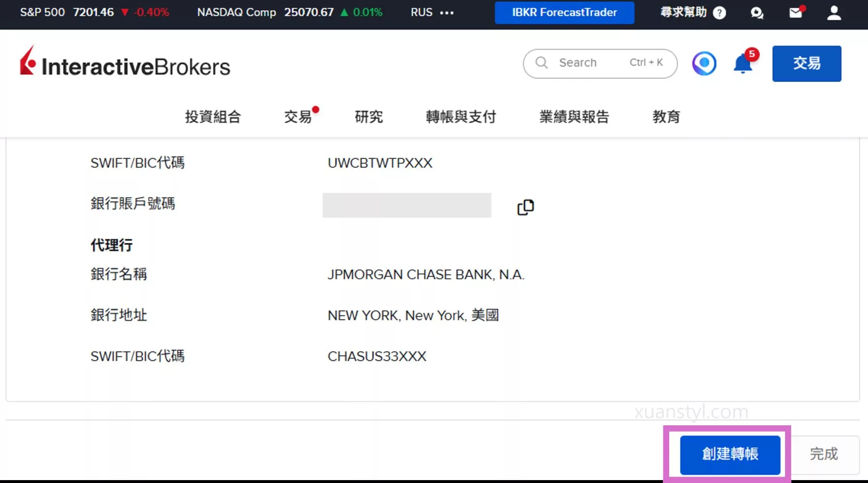Open the 投資組合 menu
868x483 pixels.
click(213, 116)
